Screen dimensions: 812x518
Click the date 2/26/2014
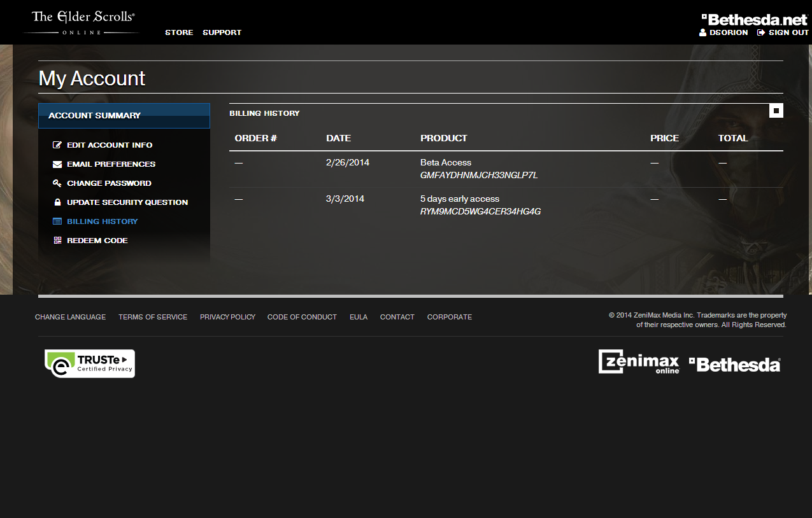[348, 162]
